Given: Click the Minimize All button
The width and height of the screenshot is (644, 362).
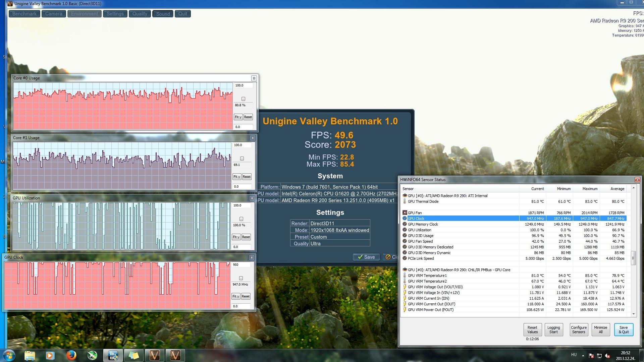Looking at the screenshot, I should pos(600,329).
